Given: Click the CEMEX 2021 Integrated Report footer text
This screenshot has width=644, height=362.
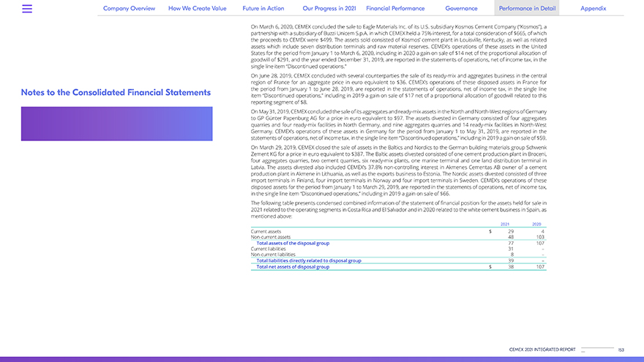Looking at the screenshot, I should click(x=543, y=350).
